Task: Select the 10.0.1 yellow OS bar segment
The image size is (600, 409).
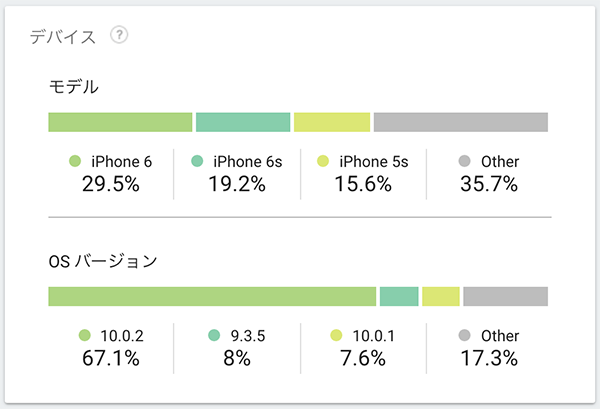Action: [441, 297]
